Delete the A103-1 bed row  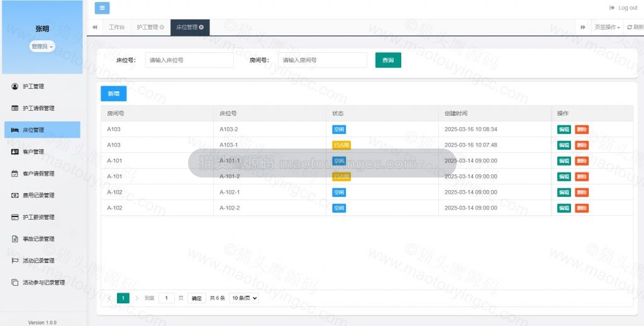point(582,145)
